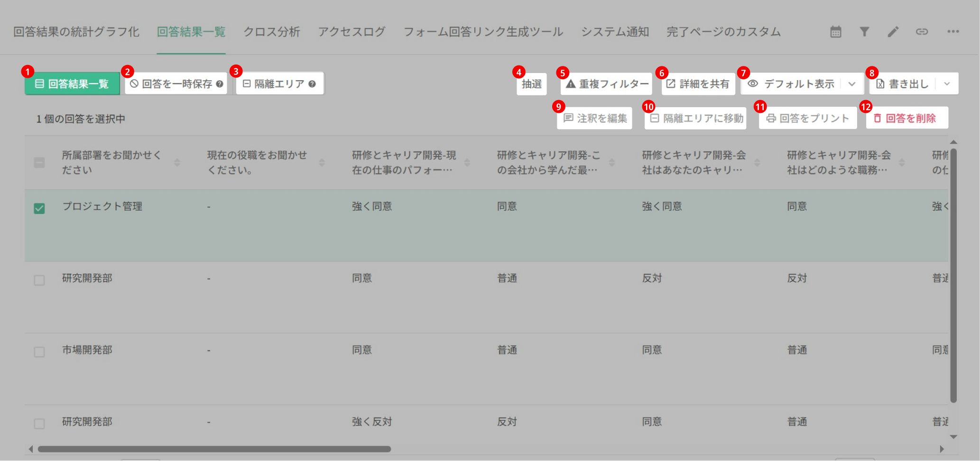The width and height of the screenshot is (980, 461).
Task: Click the funnel filter icon
Action: pyautogui.click(x=864, y=32)
